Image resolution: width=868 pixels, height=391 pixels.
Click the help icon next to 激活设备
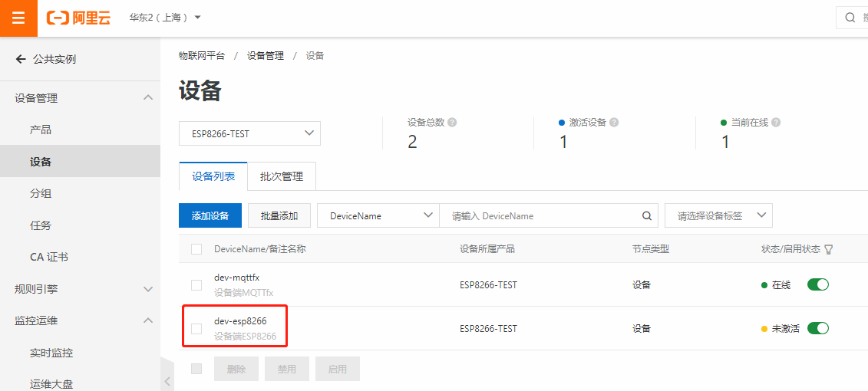point(614,122)
